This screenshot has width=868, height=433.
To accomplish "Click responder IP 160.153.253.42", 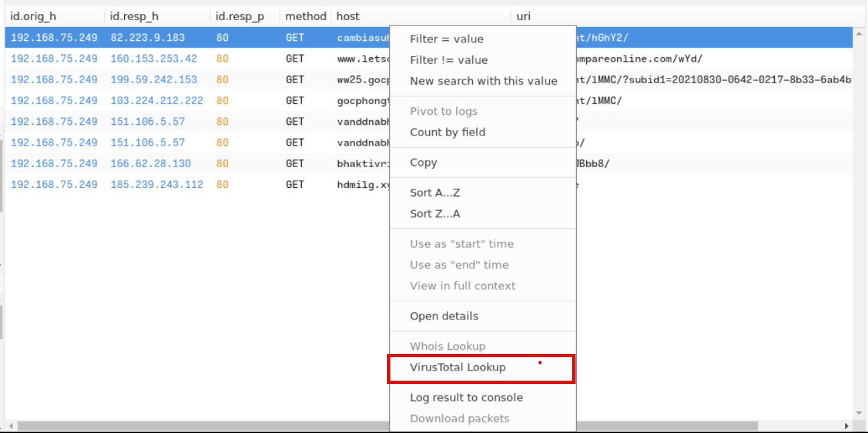I will (x=154, y=59).
